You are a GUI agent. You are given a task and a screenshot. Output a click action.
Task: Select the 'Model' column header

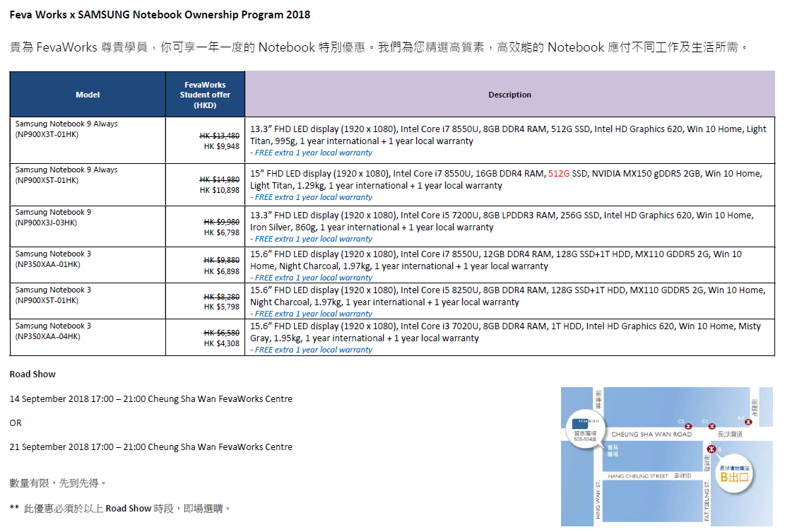(x=88, y=95)
